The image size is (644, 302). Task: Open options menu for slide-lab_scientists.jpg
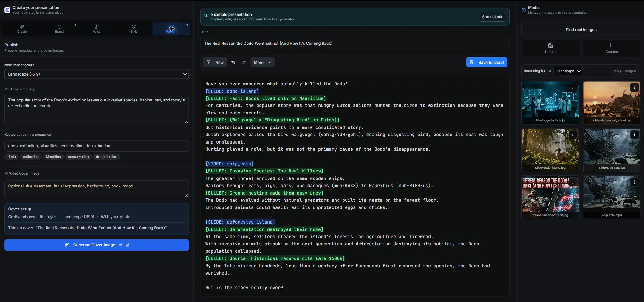click(573, 87)
